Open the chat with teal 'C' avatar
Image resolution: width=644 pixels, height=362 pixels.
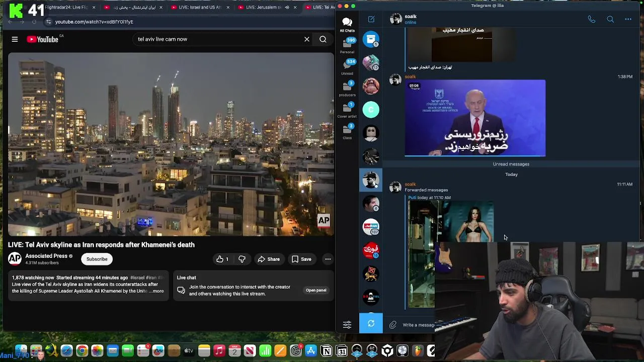tap(371, 110)
